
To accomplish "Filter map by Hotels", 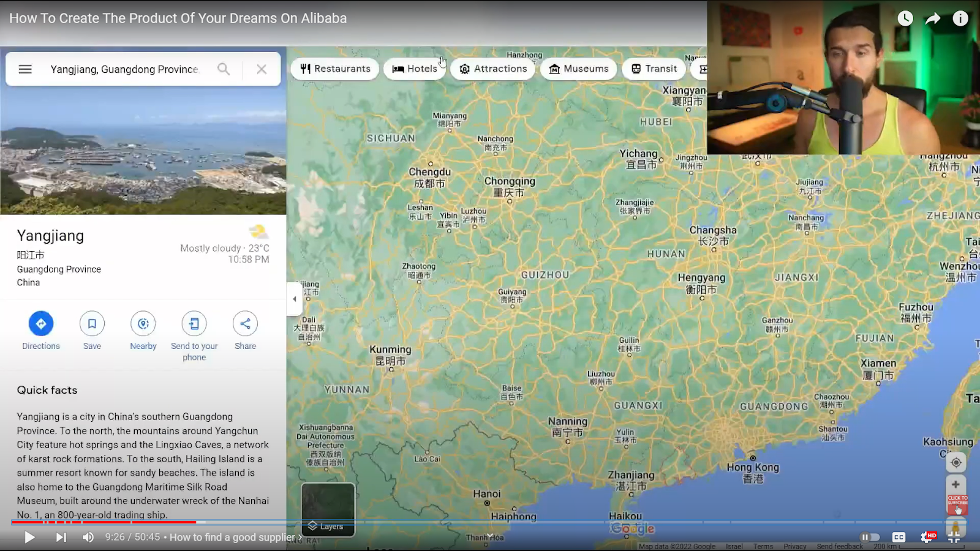I will [x=415, y=69].
